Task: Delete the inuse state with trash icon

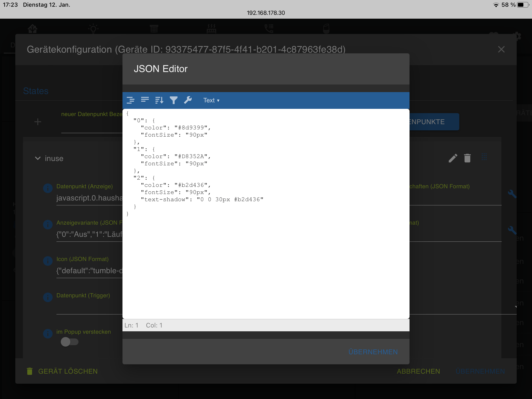Action: click(x=467, y=158)
